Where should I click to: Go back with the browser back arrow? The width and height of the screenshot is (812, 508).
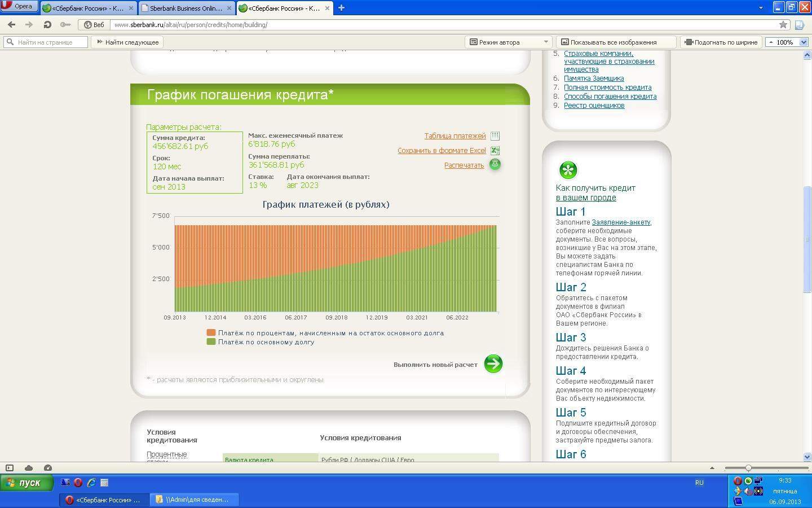click(11, 25)
